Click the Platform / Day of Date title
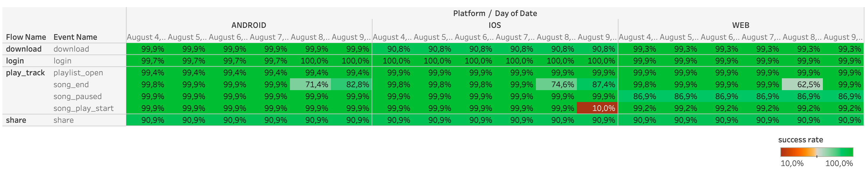The width and height of the screenshot is (868, 169). coord(495,13)
